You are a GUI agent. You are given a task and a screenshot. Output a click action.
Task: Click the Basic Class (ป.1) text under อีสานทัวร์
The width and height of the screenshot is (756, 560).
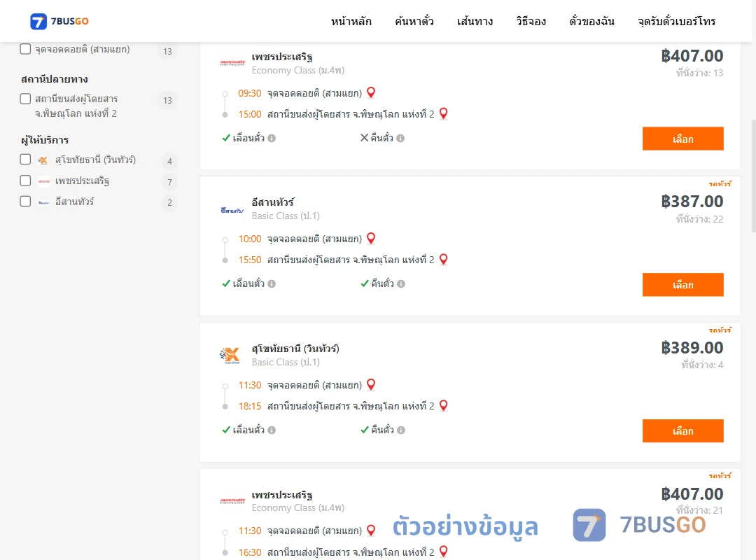[x=286, y=216]
